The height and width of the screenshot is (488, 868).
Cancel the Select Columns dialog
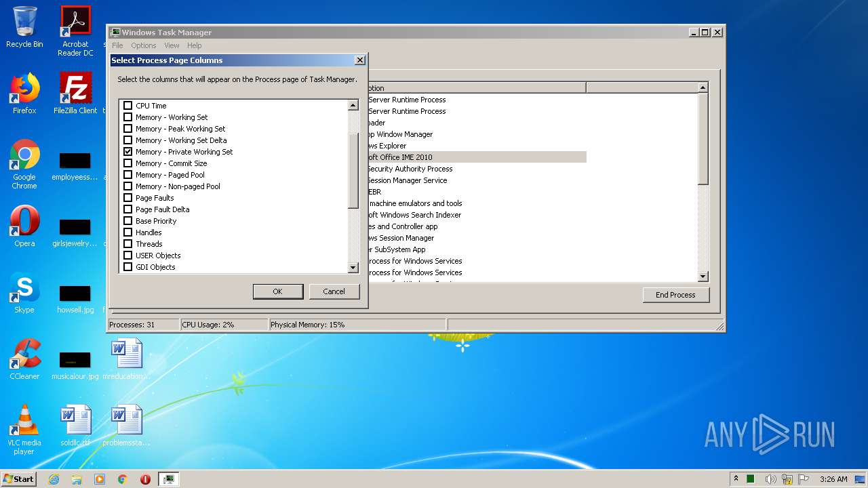334,291
